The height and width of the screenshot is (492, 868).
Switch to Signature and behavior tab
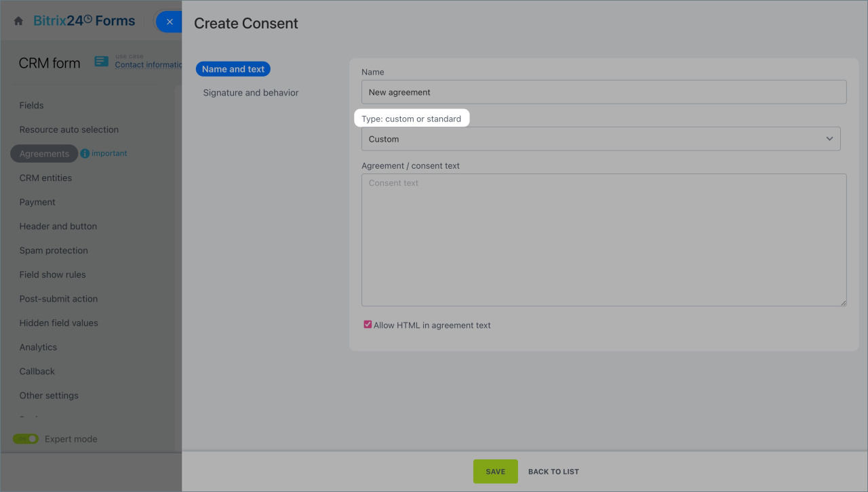point(250,93)
